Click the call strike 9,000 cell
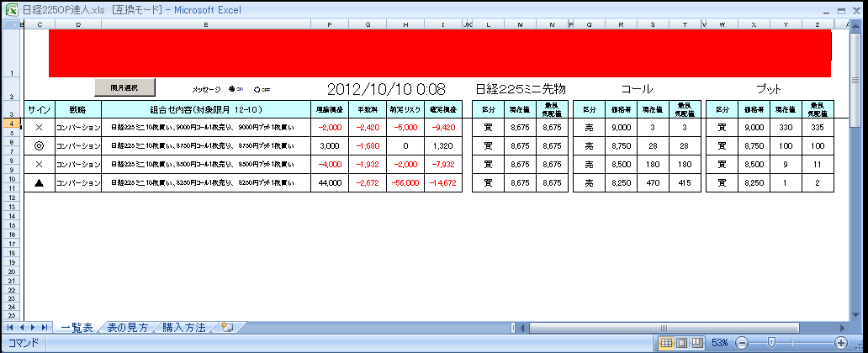 tap(621, 127)
